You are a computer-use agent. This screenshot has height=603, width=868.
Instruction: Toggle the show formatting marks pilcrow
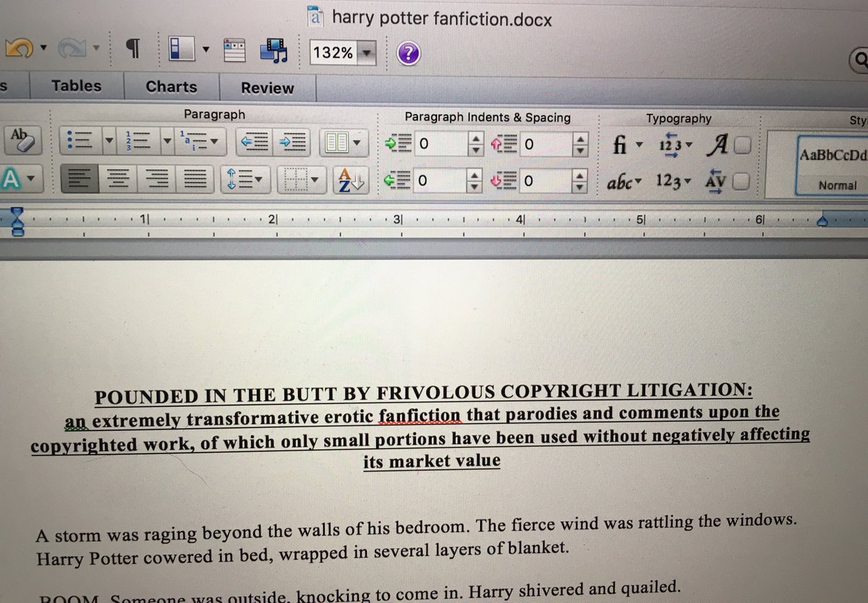(x=132, y=49)
